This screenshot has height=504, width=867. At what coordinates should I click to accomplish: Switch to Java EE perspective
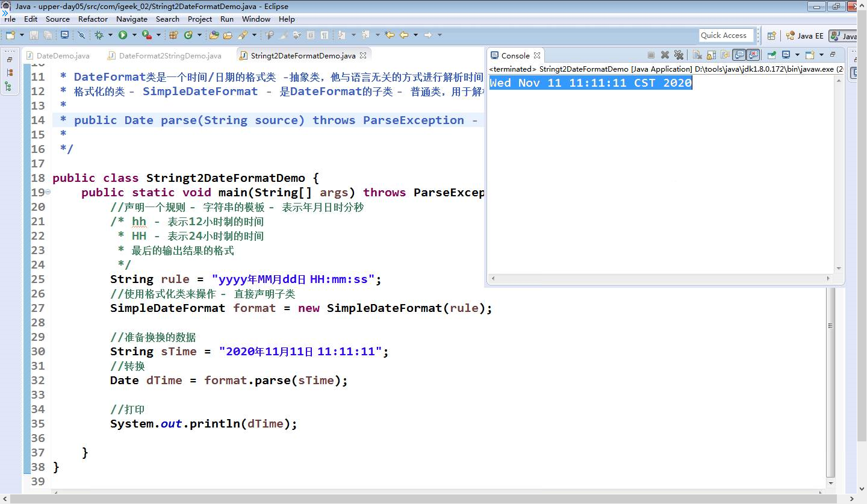(x=804, y=36)
